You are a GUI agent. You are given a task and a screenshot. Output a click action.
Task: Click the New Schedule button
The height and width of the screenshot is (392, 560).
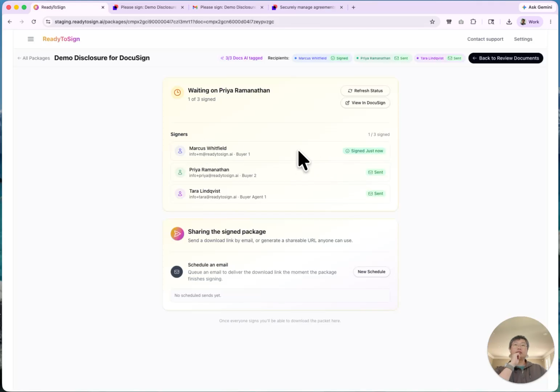[x=371, y=272]
